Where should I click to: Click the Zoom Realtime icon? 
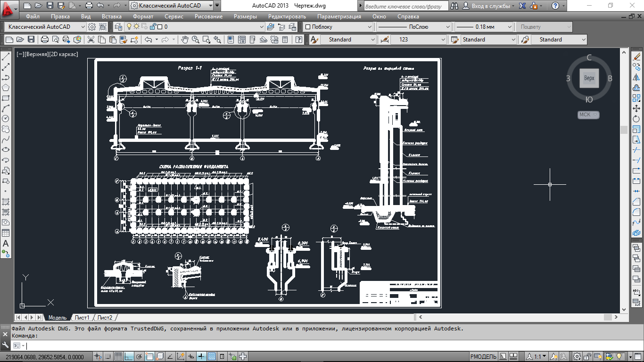pos(195,40)
